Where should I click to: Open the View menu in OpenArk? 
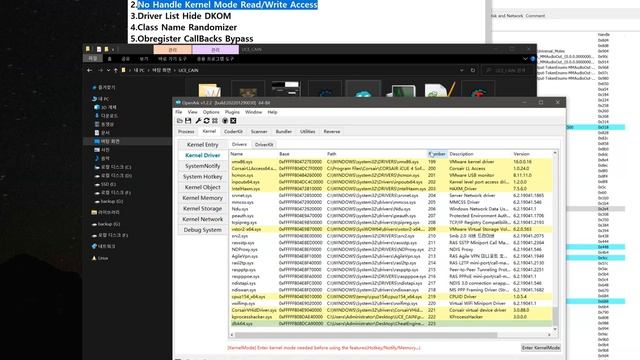click(192, 112)
